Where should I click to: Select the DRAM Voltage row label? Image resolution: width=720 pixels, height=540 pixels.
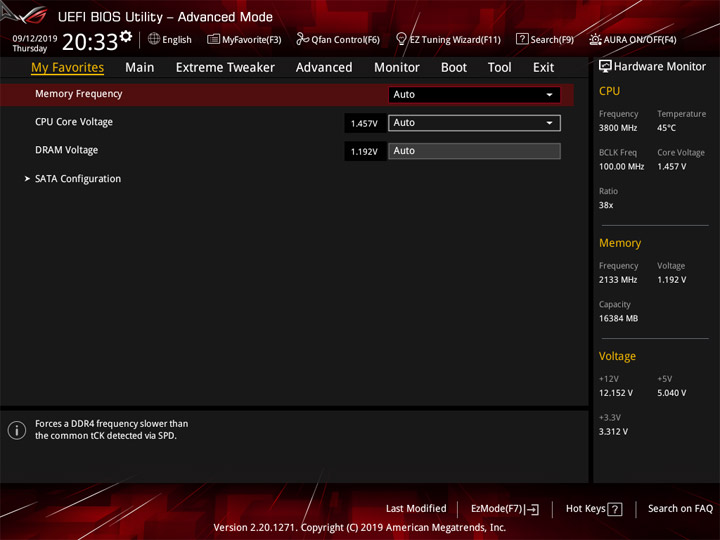[67, 150]
